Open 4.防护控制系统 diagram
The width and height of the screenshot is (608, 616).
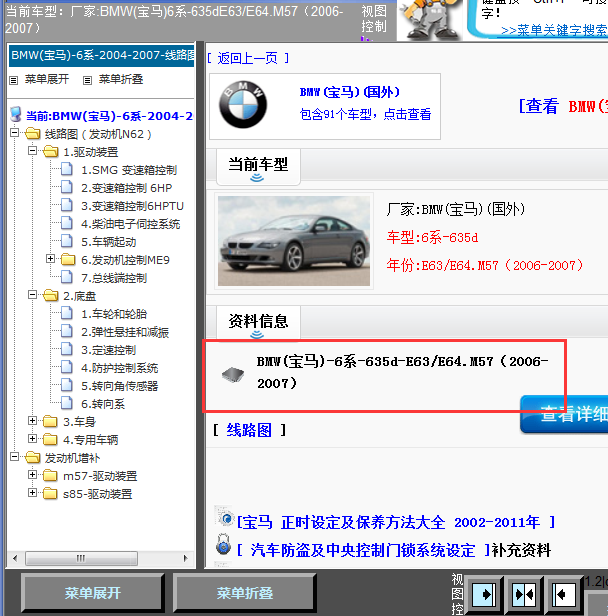tap(119, 368)
